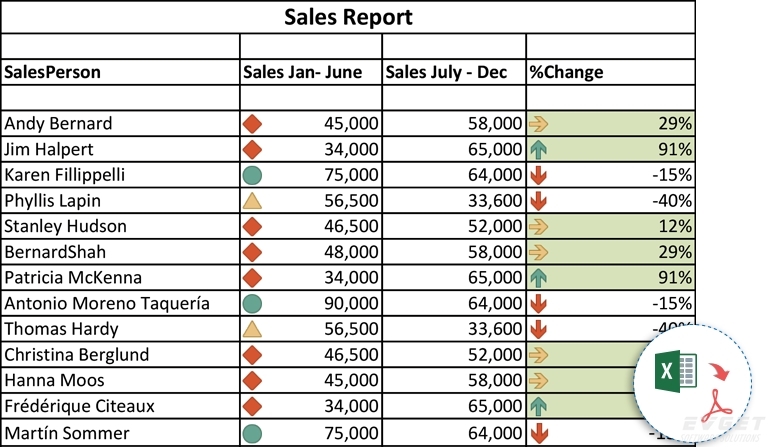Click the yellow triangle in Phyllis Lapin's row
772x447 pixels.
[x=253, y=201]
